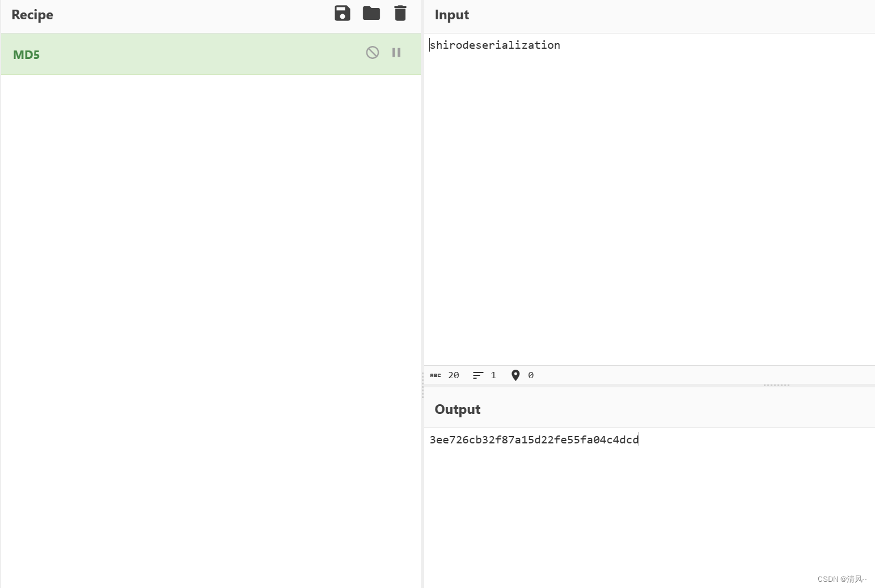The width and height of the screenshot is (875, 588).
Task: Set breakpoint on MD5 operation
Action: [x=396, y=53]
